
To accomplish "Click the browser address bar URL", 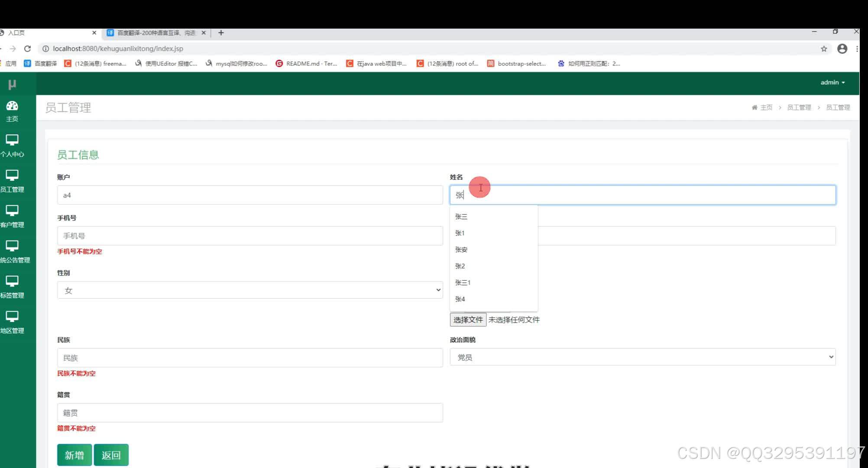I will click(x=118, y=49).
